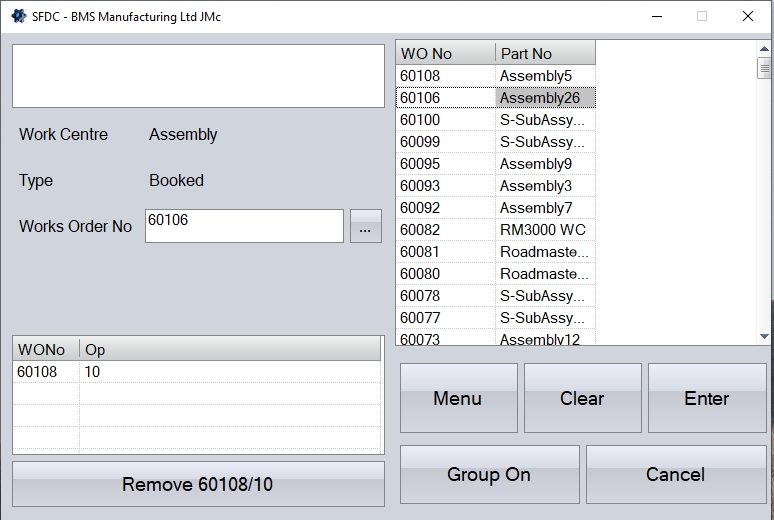The height and width of the screenshot is (520, 774).
Task: Sort by the Part No column header
Action: coord(544,53)
